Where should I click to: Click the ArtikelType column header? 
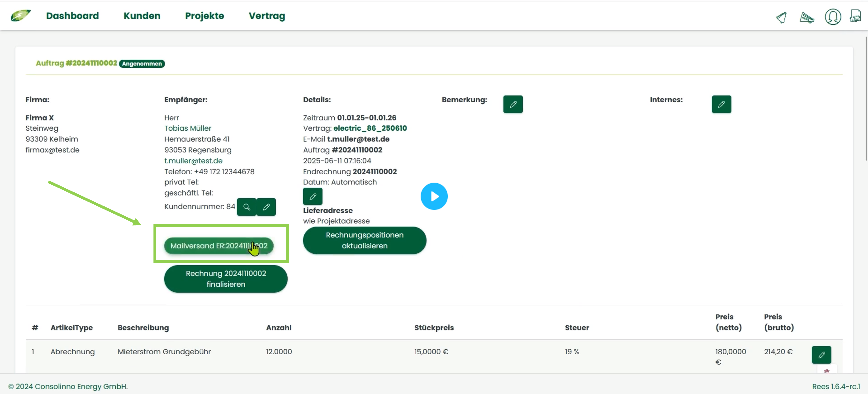point(71,328)
